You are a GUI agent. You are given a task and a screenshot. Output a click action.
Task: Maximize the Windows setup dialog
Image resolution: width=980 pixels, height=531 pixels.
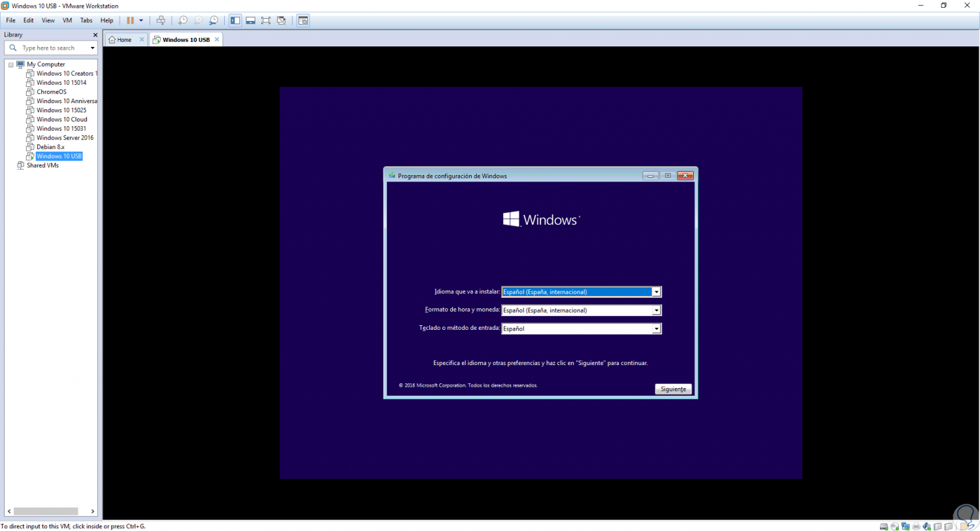(x=668, y=175)
